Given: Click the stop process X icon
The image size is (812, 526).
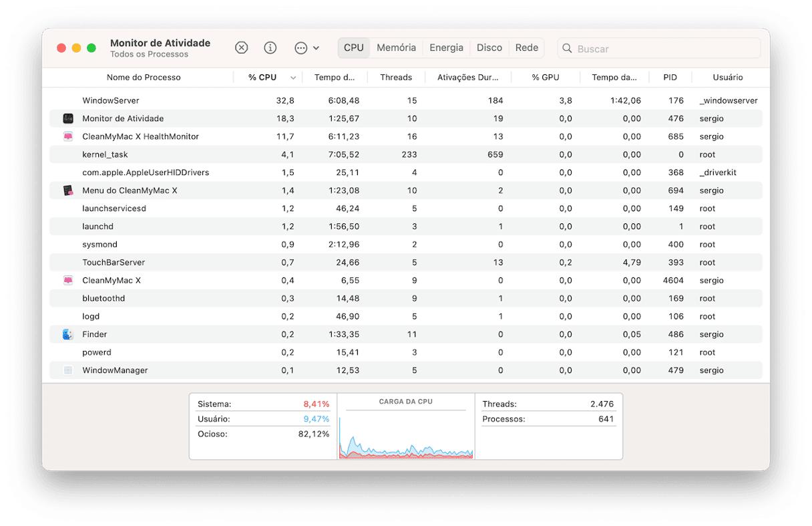Looking at the screenshot, I should tap(242, 48).
